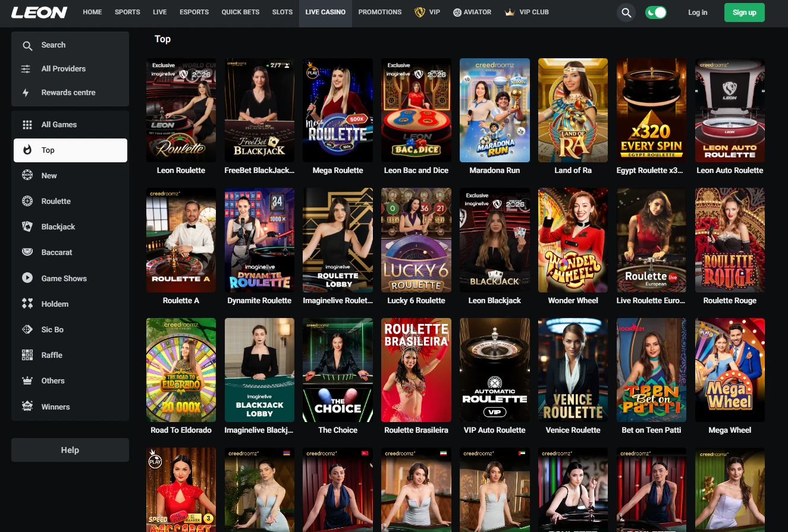Viewport: 788px width, 532px height.
Task: Click the Rewards centre lightning icon
Action: click(26, 93)
